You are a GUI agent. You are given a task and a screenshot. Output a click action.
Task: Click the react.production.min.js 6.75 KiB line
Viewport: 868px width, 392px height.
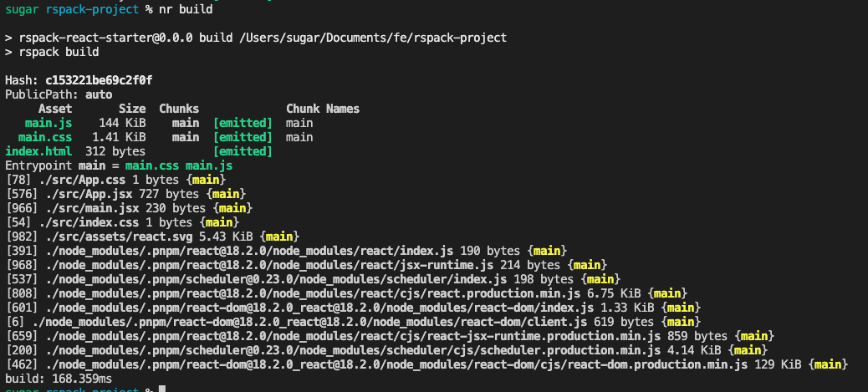346,293
